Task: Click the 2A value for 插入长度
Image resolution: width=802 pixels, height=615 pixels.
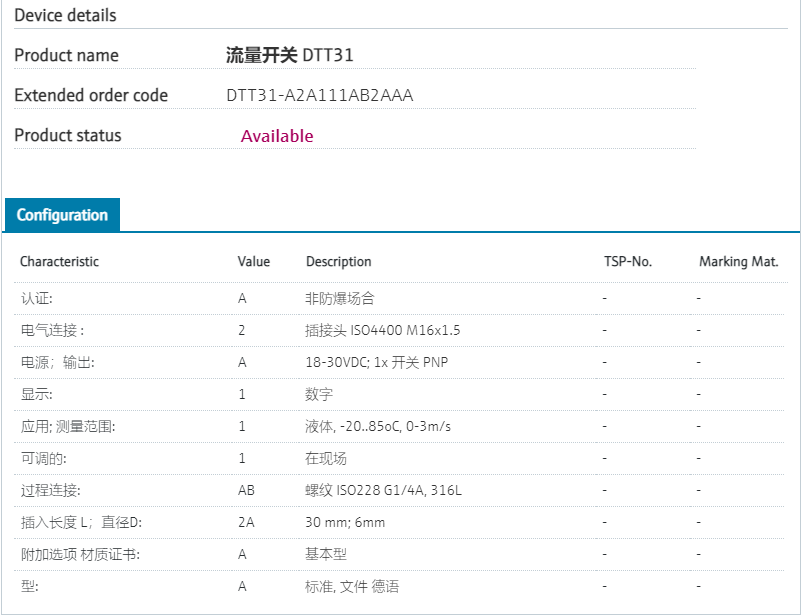Action: click(x=246, y=522)
